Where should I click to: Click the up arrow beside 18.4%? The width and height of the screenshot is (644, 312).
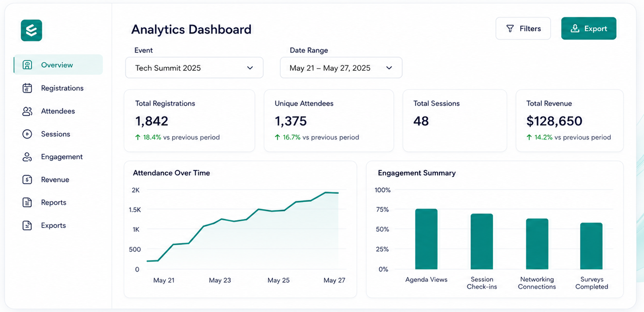click(x=138, y=137)
